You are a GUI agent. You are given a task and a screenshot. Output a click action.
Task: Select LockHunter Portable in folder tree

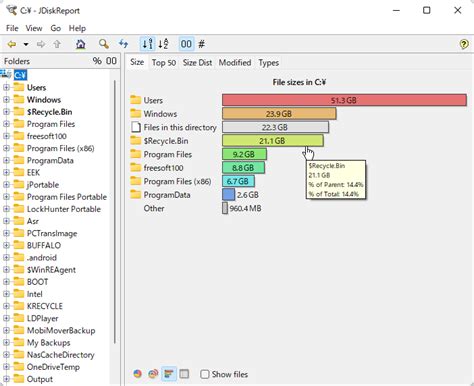64,209
